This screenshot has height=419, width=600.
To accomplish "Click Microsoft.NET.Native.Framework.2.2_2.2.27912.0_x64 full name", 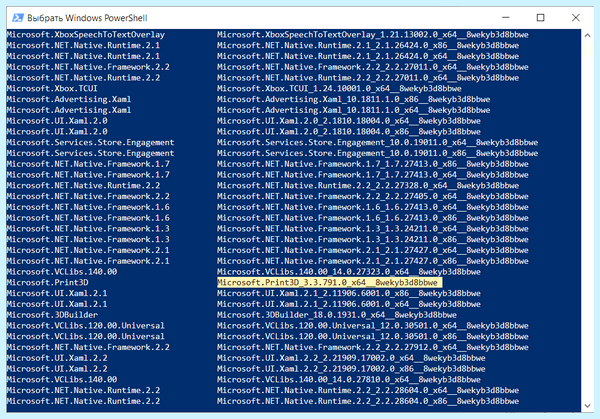I will tap(373, 347).
